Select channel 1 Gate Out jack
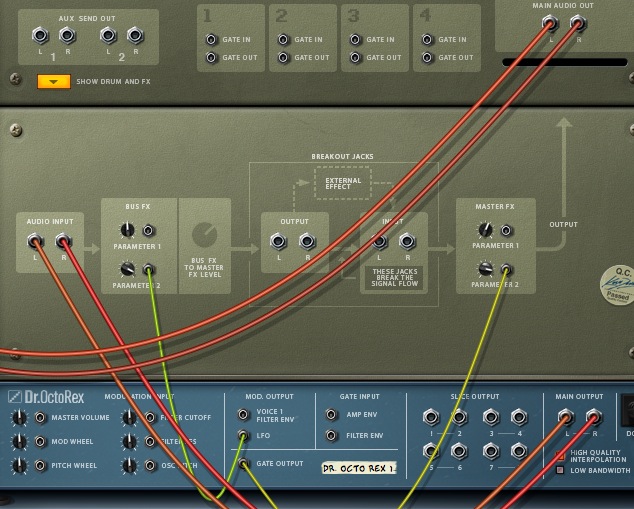Image resolution: width=634 pixels, height=509 pixels. [x=211, y=57]
